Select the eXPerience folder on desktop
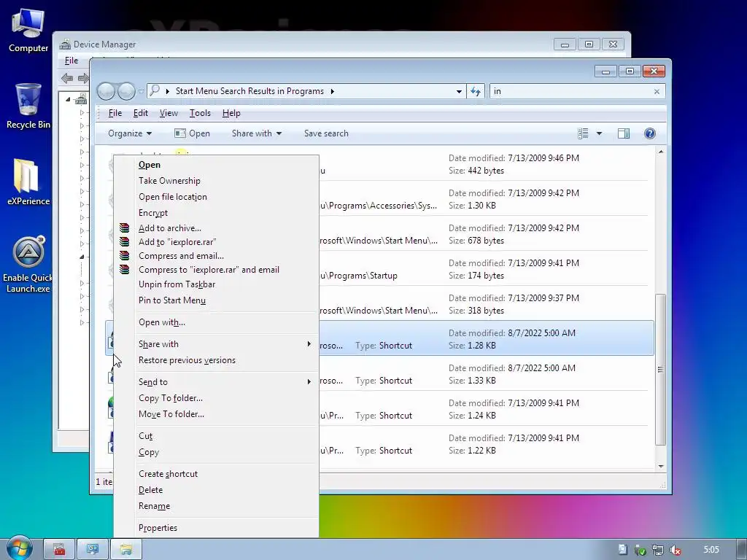Image resolution: width=747 pixels, height=560 pixels. tap(28, 182)
